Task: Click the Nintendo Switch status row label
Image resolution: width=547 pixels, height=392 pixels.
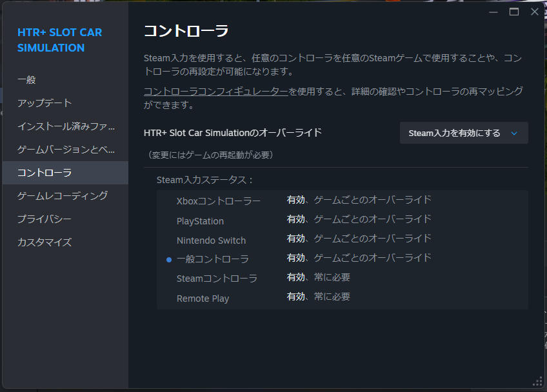Action: point(211,240)
